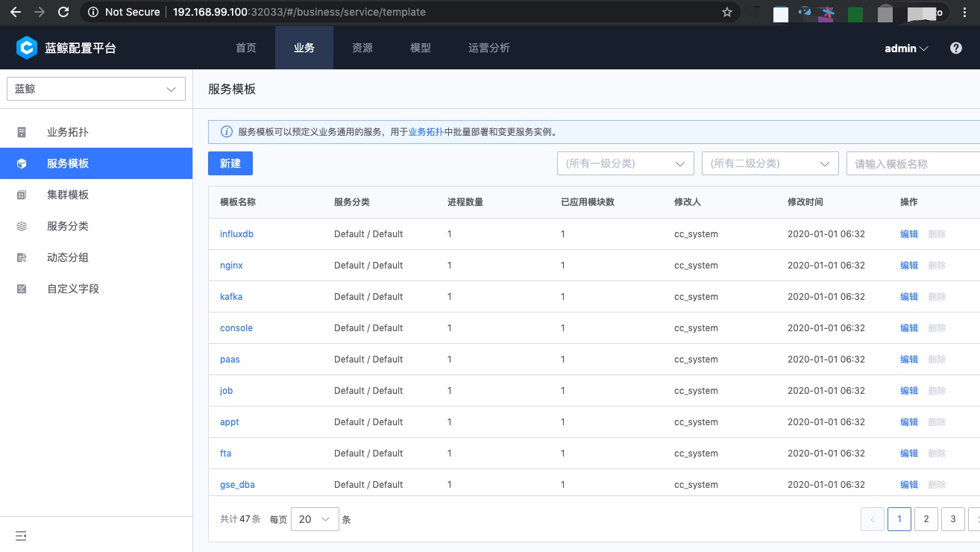Click the Not Secure site info icon

click(x=92, y=12)
